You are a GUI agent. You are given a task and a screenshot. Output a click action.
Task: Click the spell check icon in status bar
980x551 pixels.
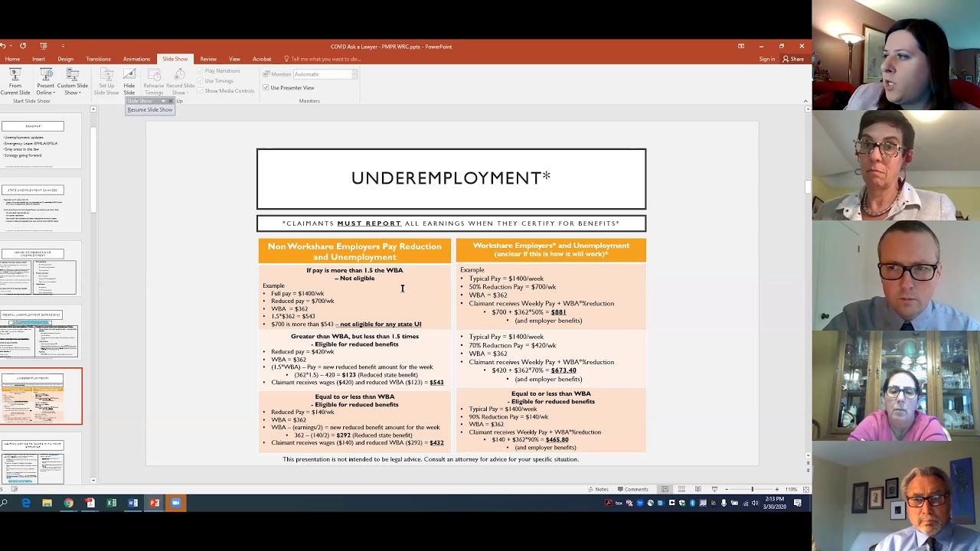14,489
